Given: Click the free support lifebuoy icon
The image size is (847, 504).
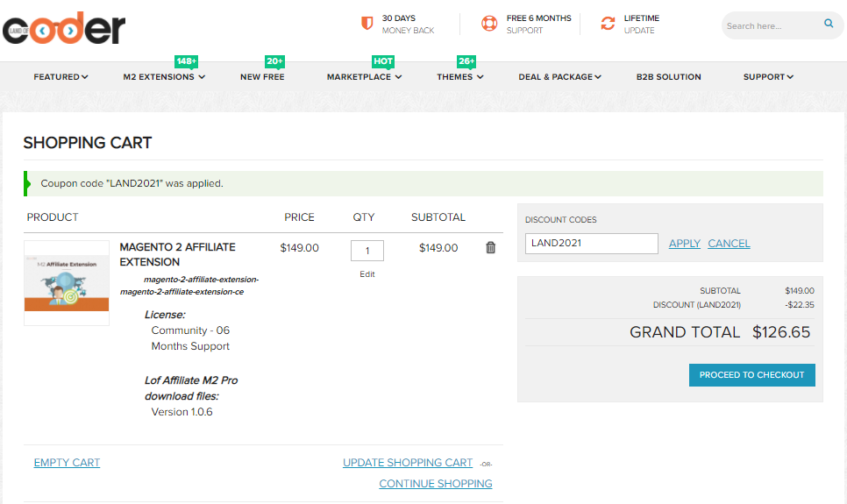Looking at the screenshot, I should pos(489,24).
